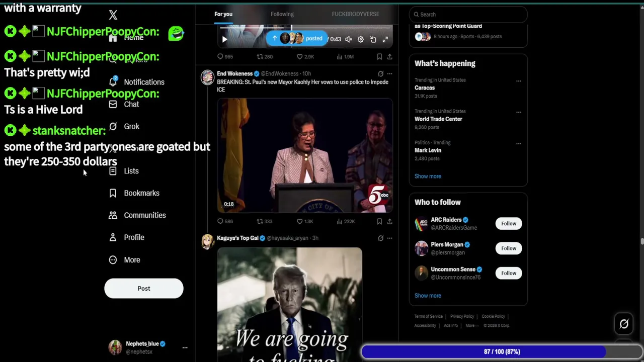This screenshot has width=644, height=362.
Task: Open End Wokeness profile name
Action: point(234,74)
